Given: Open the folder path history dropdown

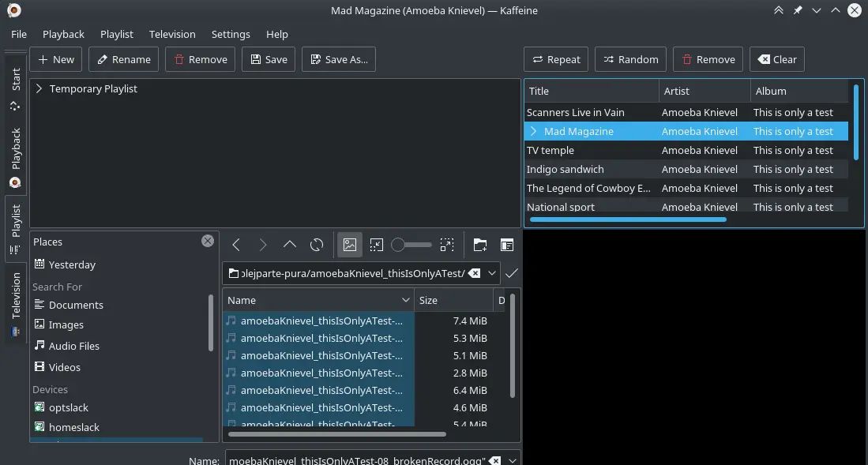Looking at the screenshot, I should click(x=493, y=273).
